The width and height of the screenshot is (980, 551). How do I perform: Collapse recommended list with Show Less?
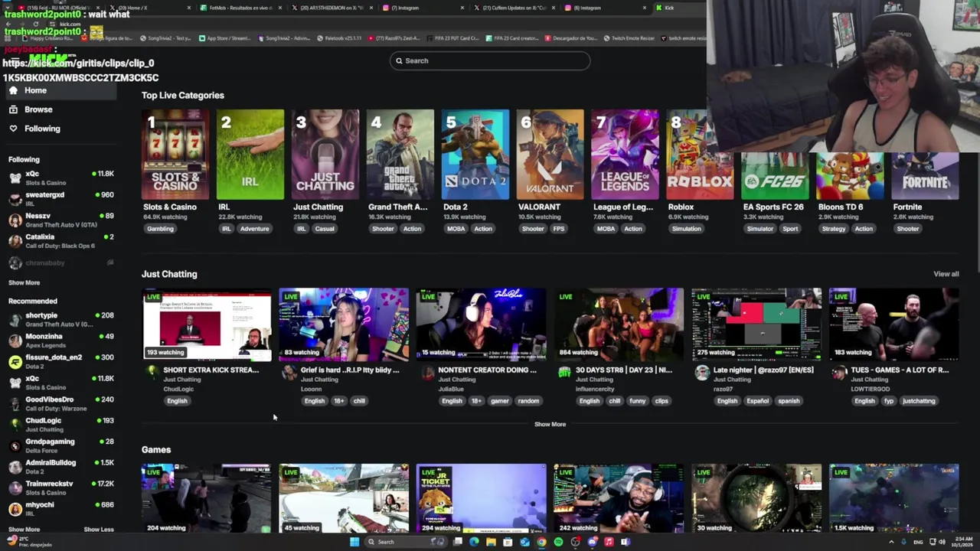pos(98,529)
